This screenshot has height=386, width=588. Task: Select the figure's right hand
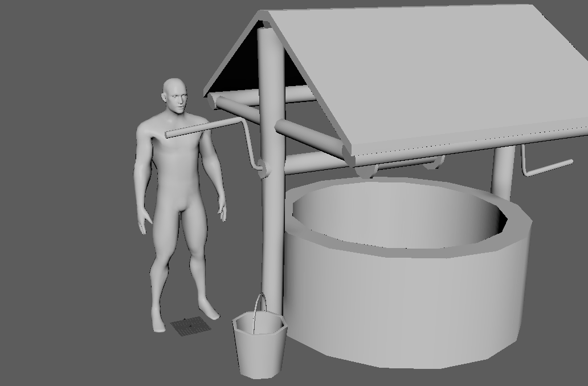click(x=145, y=222)
